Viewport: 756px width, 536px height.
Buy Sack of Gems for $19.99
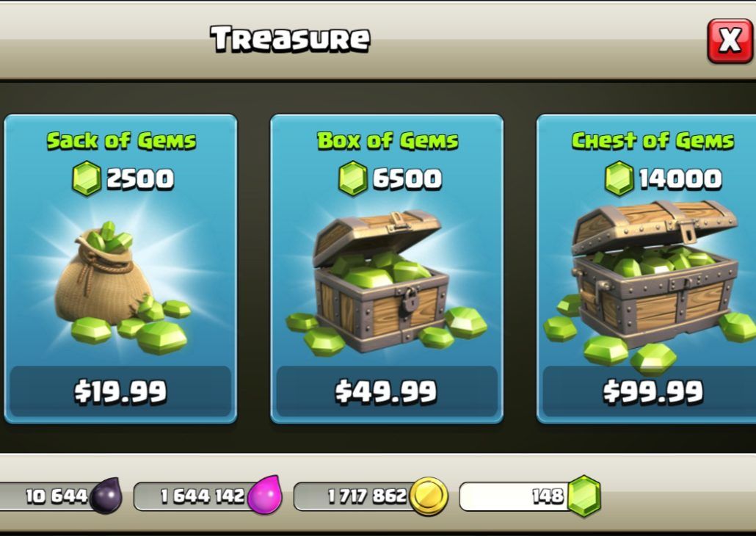(x=120, y=391)
